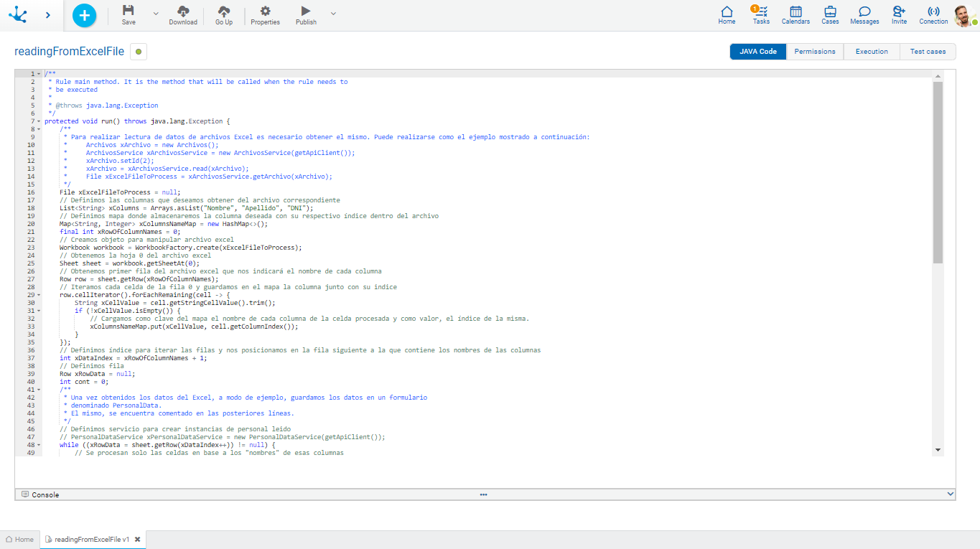Toggle the rule status indicator button

(x=138, y=52)
